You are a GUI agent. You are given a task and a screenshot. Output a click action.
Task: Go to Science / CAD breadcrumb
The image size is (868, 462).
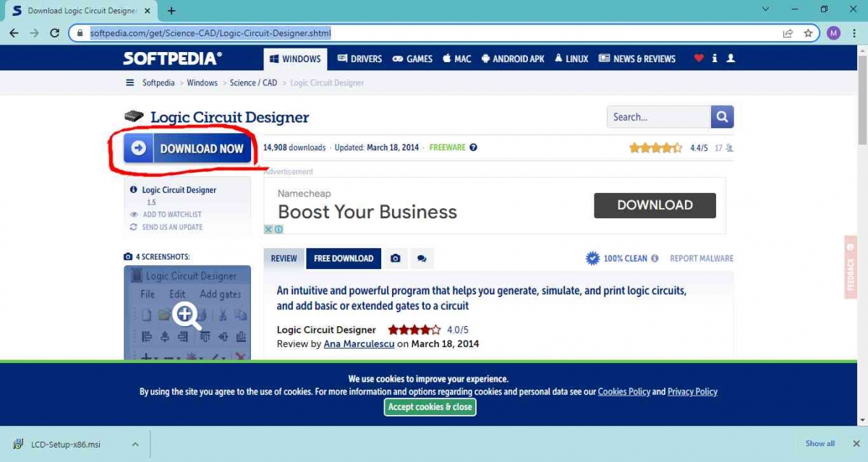click(253, 83)
